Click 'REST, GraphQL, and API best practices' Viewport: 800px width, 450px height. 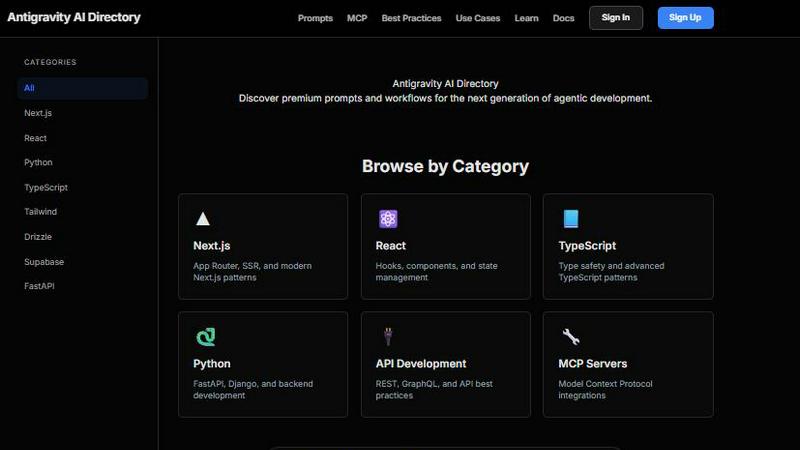tap(434, 389)
